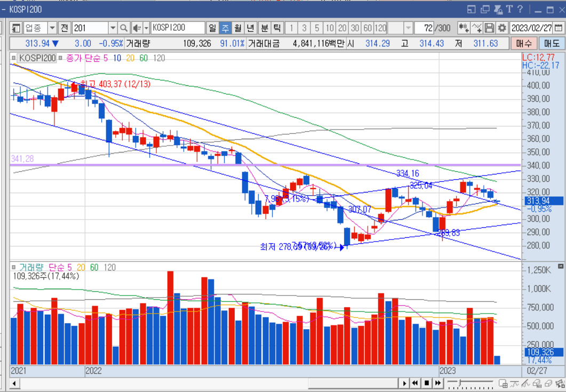Image resolution: width=566 pixels, height=392 pixels.
Task: Open the magnifier search for codes
Action: pos(124,28)
